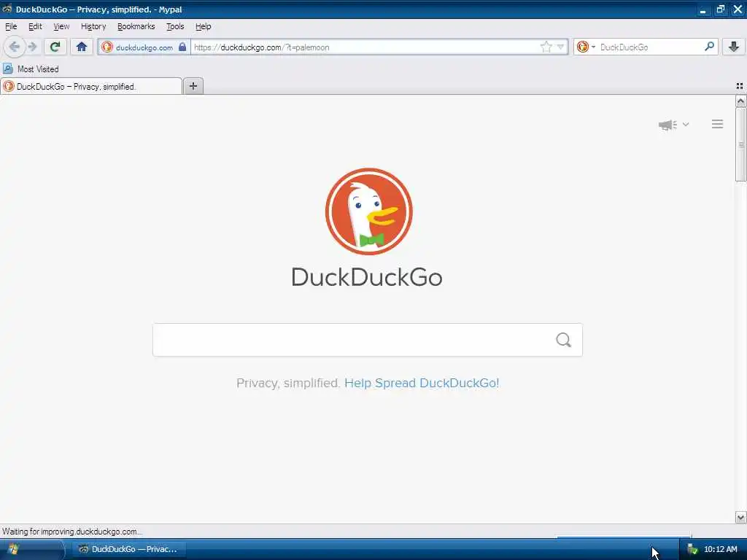The width and height of the screenshot is (747, 560).
Task: Select the DuckDuckGo taskbar window button
Action: 128,549
